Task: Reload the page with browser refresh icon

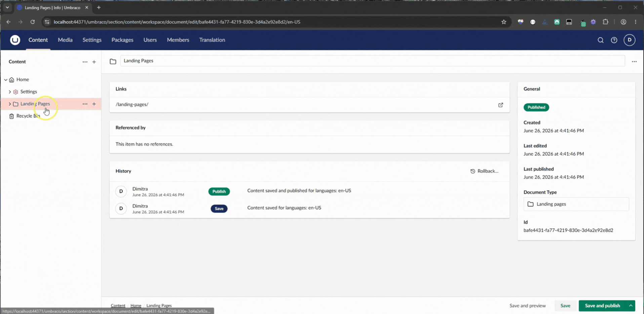Action: [x=33, y=22]
